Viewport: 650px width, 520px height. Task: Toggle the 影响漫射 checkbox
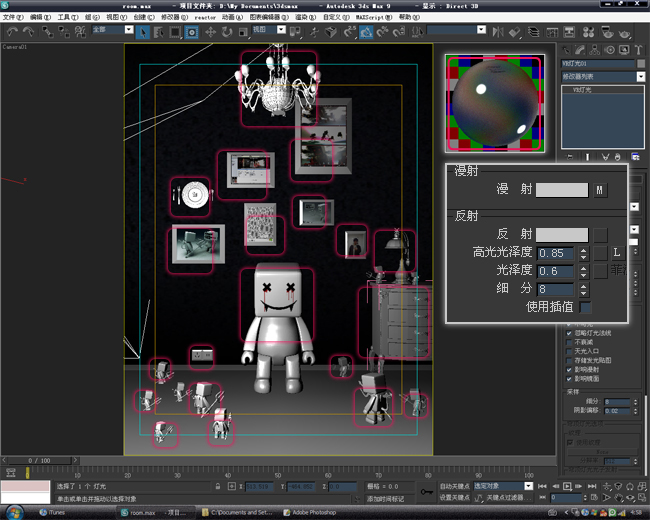point(569,369)
